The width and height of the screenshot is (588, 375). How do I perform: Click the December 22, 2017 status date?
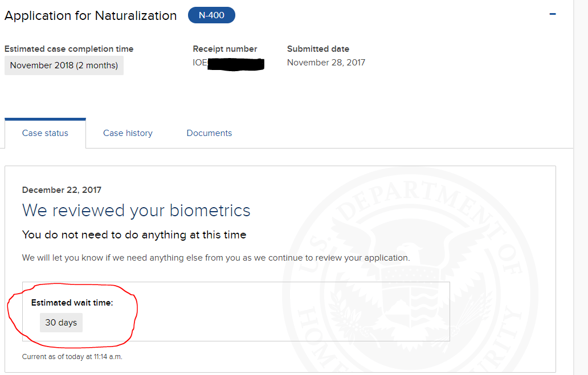[x=62, y=190]
